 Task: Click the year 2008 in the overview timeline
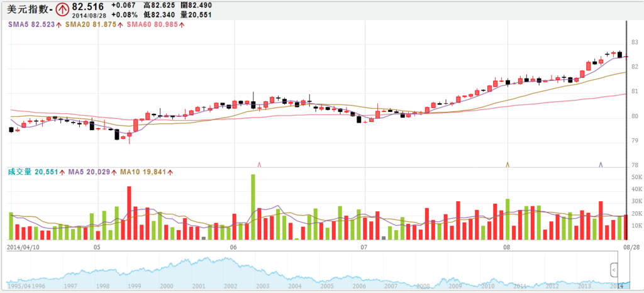pyautogui.click(x=423, y=285)
